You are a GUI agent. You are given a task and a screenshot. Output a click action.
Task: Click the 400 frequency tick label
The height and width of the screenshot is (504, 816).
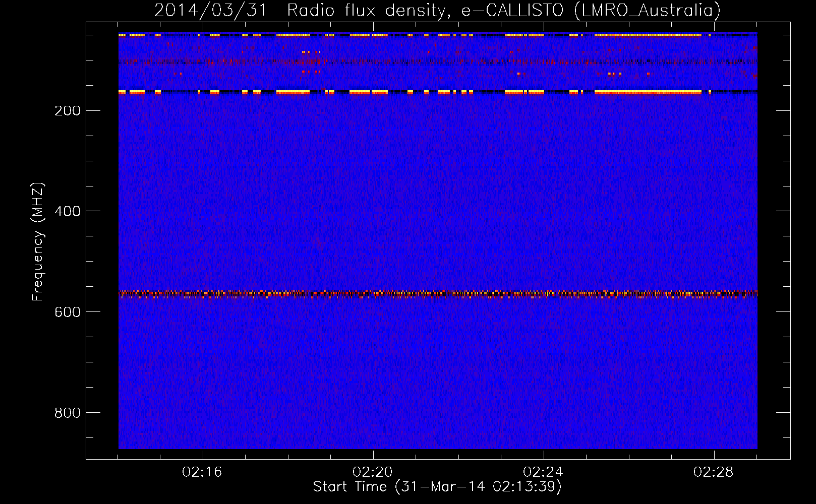tap(68, 211)
